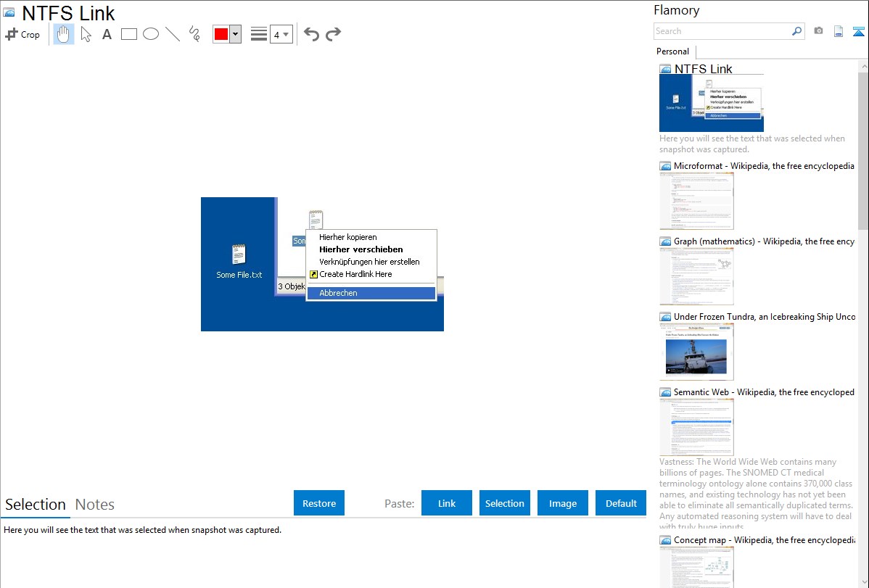Undo the last edit
The width and height of the screenshot is (869, 588).
click(311, 34)
